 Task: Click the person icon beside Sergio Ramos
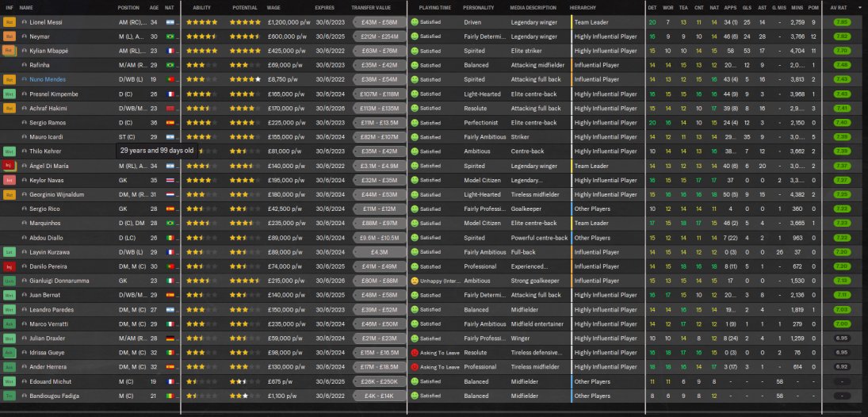25,122
